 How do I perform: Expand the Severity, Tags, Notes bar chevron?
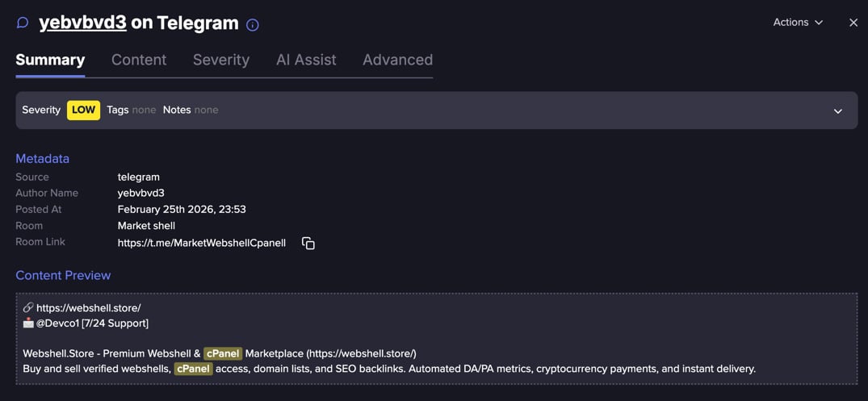coord(838,111)
